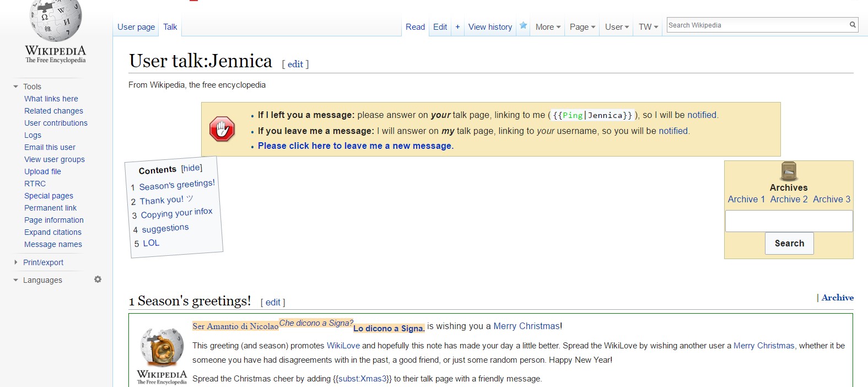This screenshot has height=387, width=868.
Task: Open Special pages link
Action: point(48,196)
